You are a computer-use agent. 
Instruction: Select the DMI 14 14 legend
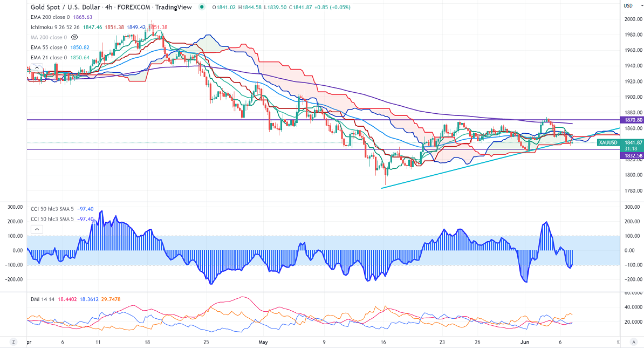coord(43,299)
